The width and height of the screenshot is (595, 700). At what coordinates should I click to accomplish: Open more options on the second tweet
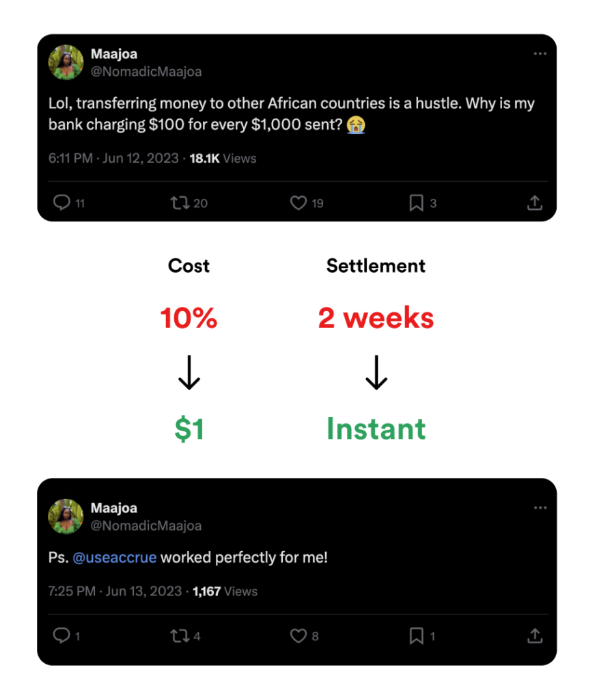click(x=540, y=508)
